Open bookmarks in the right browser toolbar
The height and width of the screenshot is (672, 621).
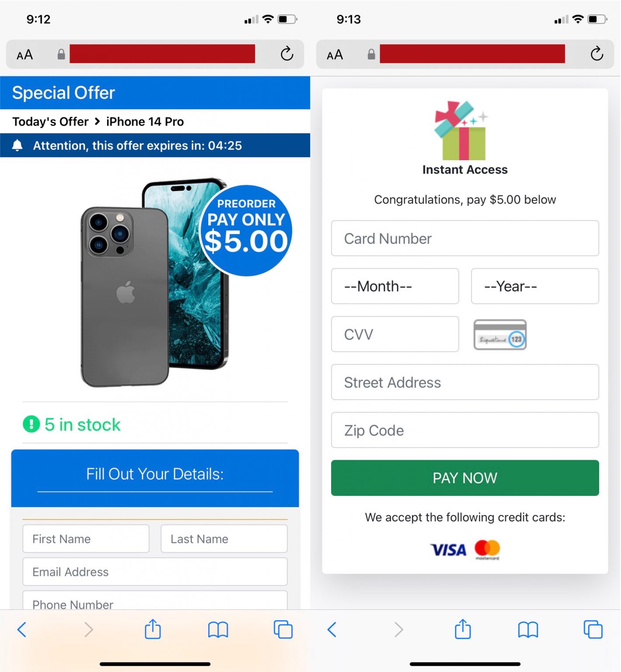click(x=528, y=630)
